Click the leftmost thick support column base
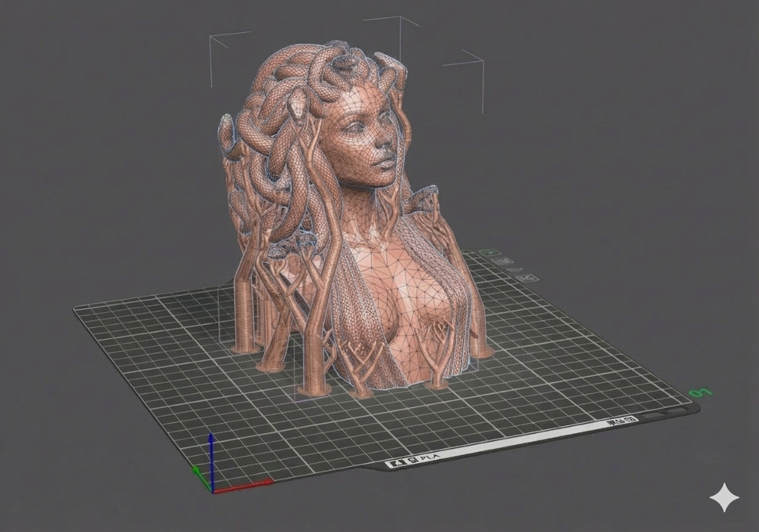759x532 pixels. tap(245, 347)
